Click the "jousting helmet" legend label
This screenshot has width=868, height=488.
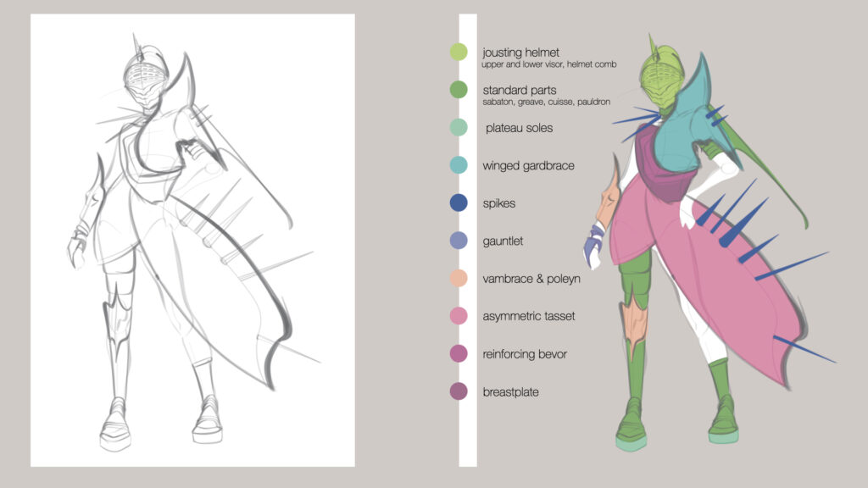click(x=521, y=52)
